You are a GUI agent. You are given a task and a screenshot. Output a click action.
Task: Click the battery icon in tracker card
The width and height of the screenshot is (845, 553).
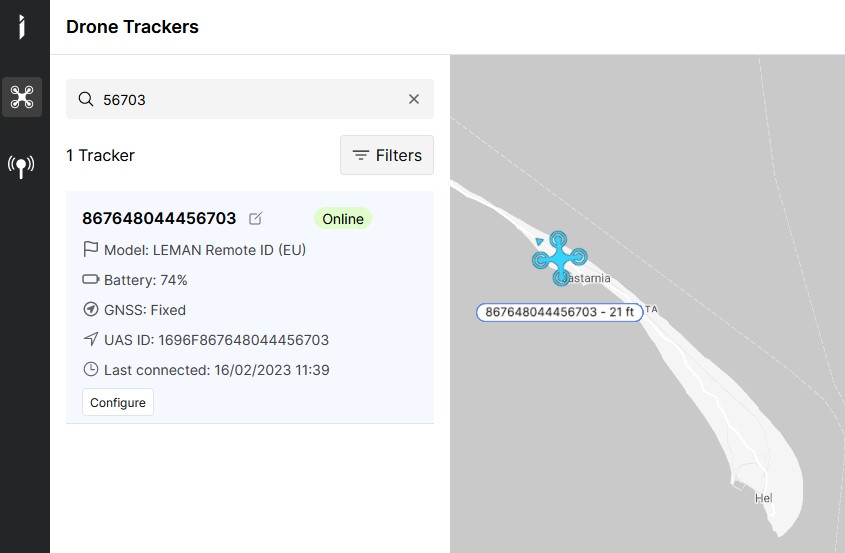coord(91,279)
